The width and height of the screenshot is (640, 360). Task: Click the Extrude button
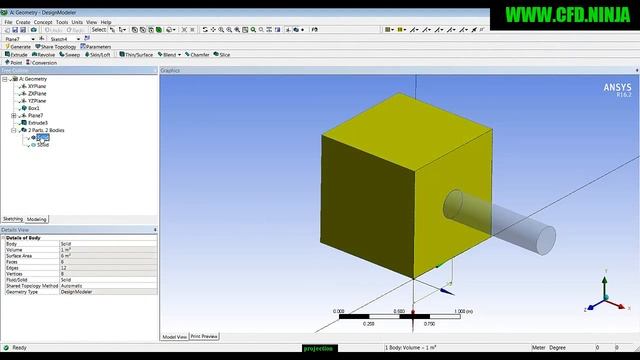[16, 55]
